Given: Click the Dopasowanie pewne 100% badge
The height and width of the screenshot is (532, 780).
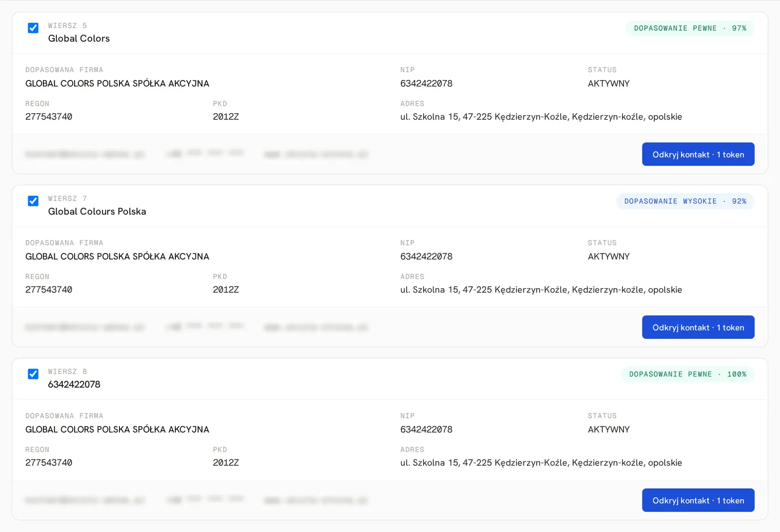Looking at the screenshot, I should 688,374.
